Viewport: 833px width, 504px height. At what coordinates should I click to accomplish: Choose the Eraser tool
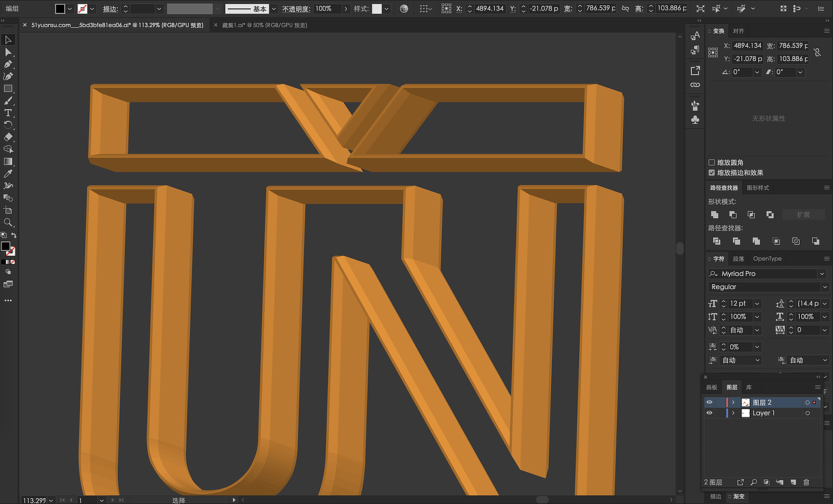(x=8, y=137)
